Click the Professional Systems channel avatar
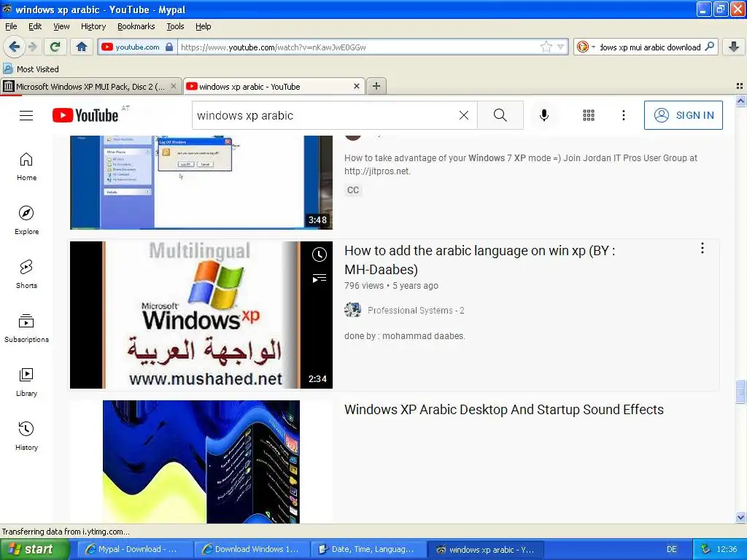Image resolution: width=747 pixels, height=560 pixels. 352,310
